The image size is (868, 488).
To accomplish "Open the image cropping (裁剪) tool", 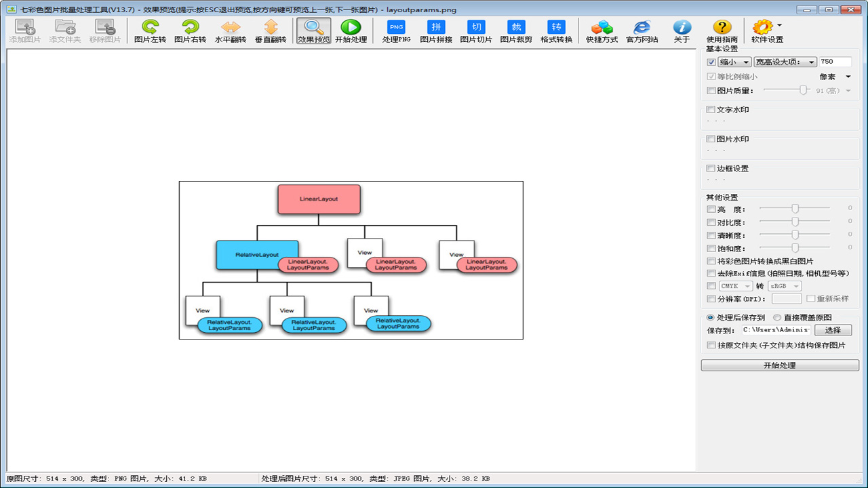I will pos(517,27).
